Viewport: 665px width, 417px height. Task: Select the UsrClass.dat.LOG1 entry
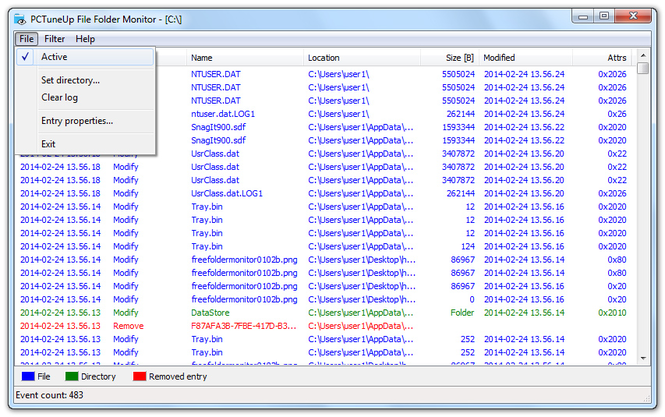point(226,193)
